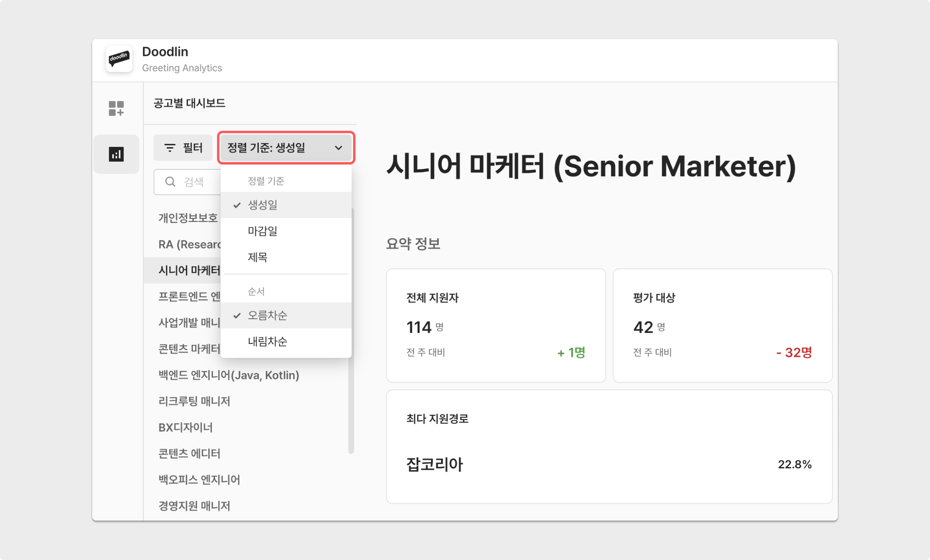Screen dimensions: 930x560
Task: Open 백엔드 엔지니어(Java, Kotlin) posting
Action: click(x=229, y=375)
